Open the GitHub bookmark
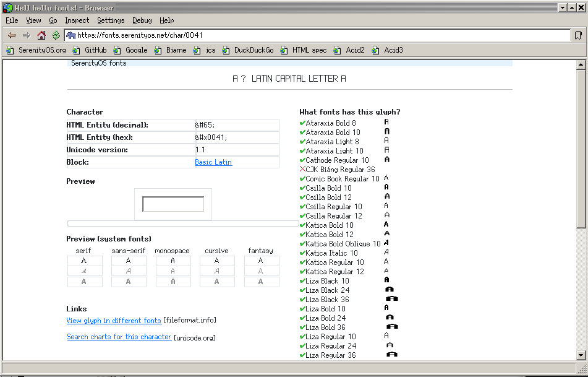 click(90, 50)
